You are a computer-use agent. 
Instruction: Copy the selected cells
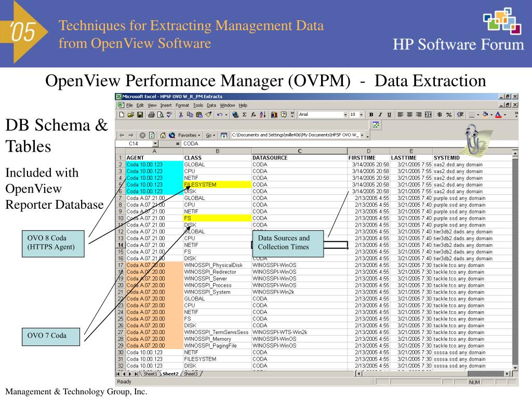click(190, 115)
